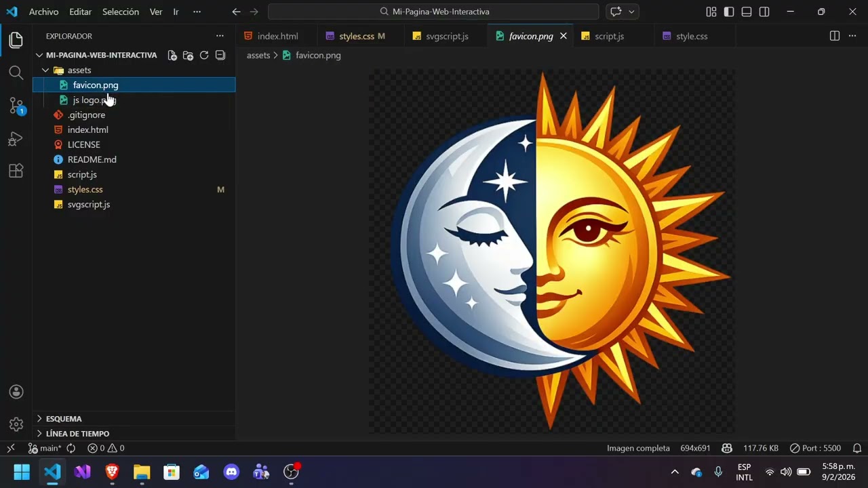Expand the LÍNEA DE TIEMPO section
The height and width of the screenshot is (488, 868).
click(x=77, y=434)
